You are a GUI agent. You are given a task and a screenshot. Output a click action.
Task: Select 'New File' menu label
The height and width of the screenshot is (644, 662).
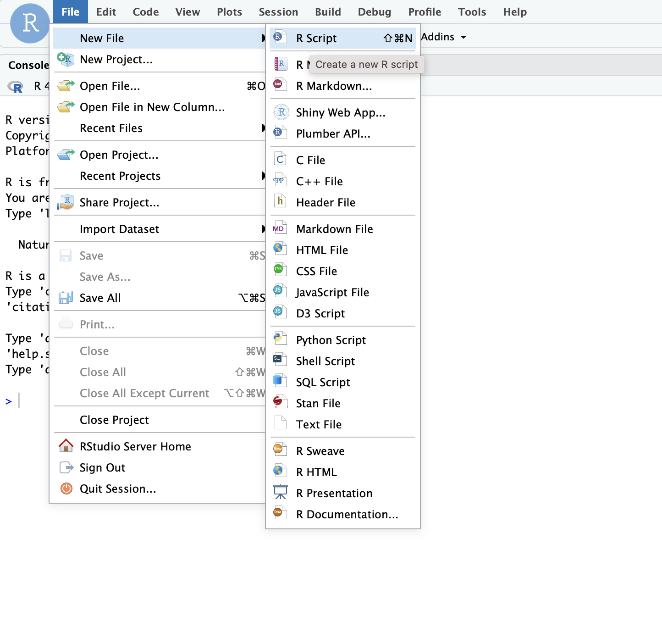tap(102, 38)
